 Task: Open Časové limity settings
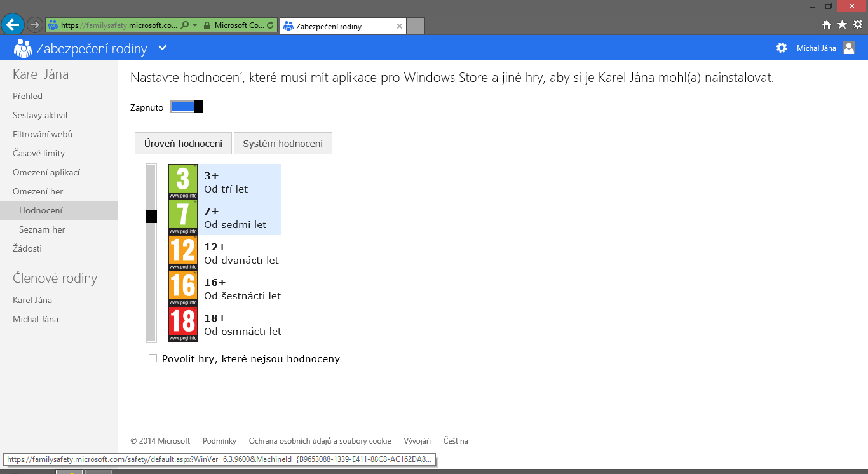pyautogui.click(x=39, y=153)
